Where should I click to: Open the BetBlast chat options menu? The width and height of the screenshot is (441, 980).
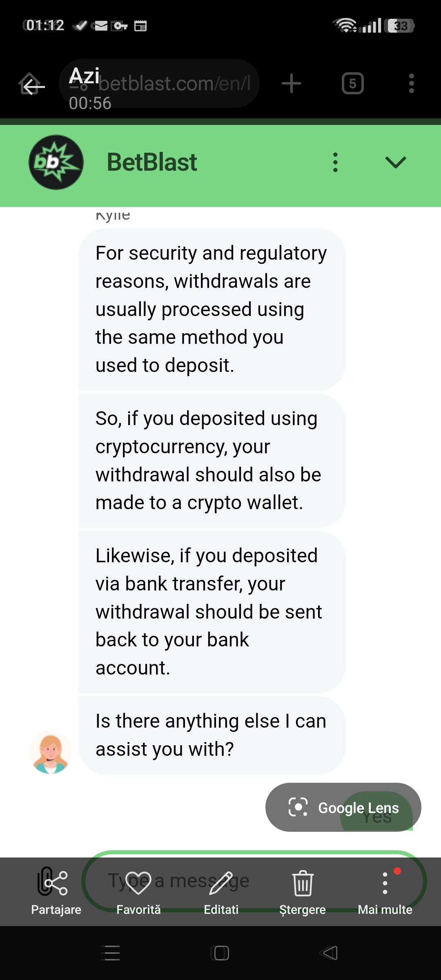point(335,162)
